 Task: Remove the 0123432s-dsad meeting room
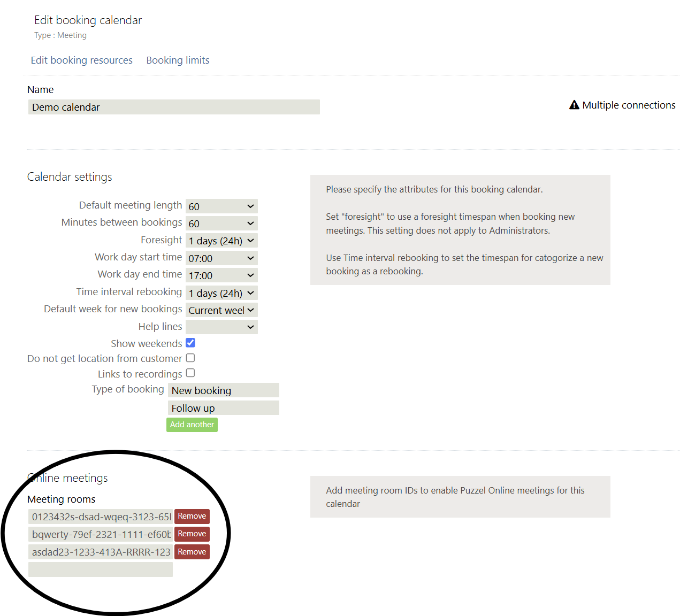[x=192, y=517]
